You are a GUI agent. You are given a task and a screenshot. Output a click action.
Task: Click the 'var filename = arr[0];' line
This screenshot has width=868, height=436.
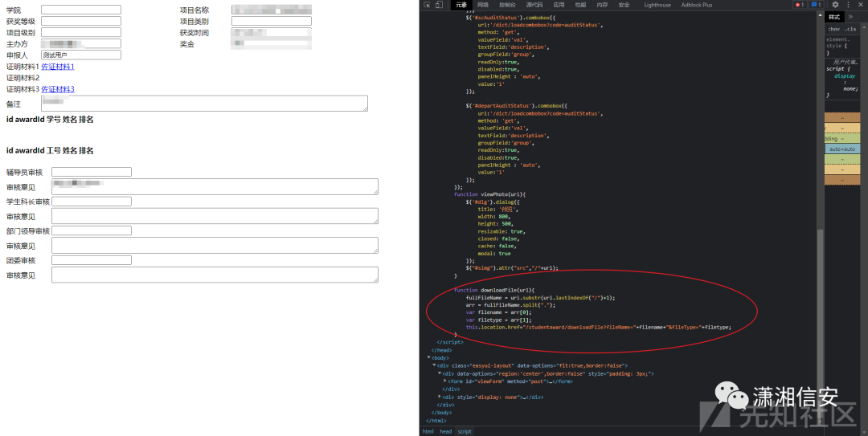point(499,312)
